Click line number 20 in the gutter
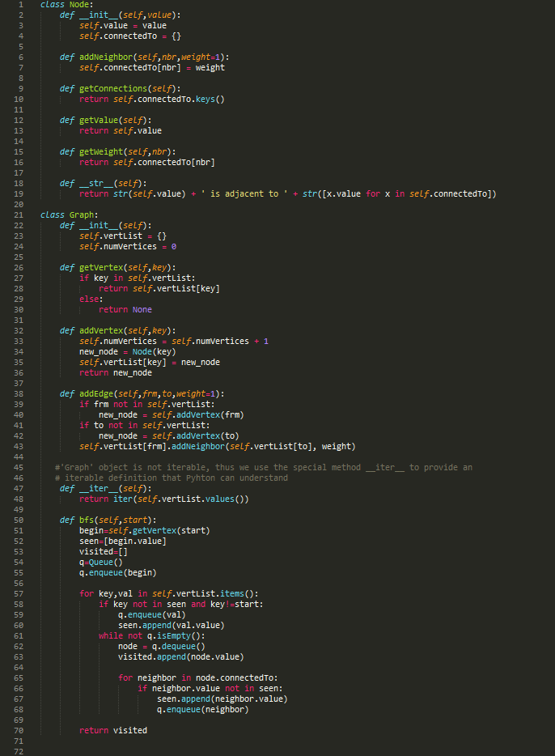Screen dimensions: 555x756 (19, 205)
